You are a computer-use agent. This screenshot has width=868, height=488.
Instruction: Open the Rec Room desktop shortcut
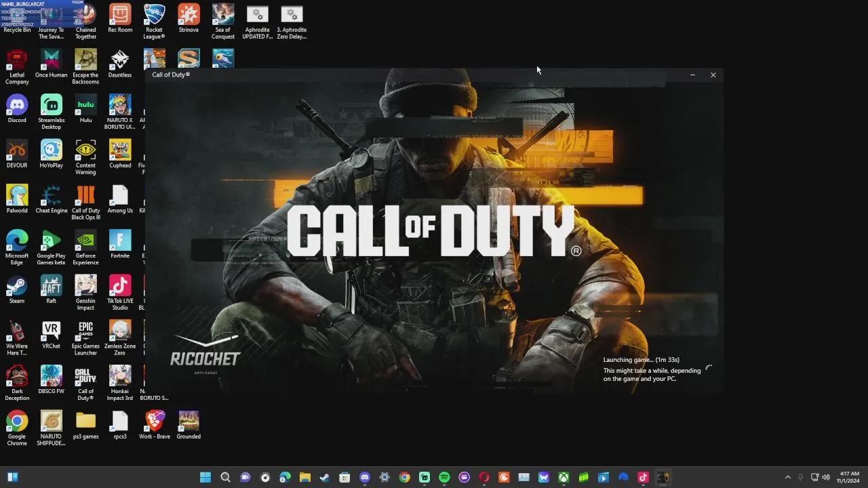point(120,19)
